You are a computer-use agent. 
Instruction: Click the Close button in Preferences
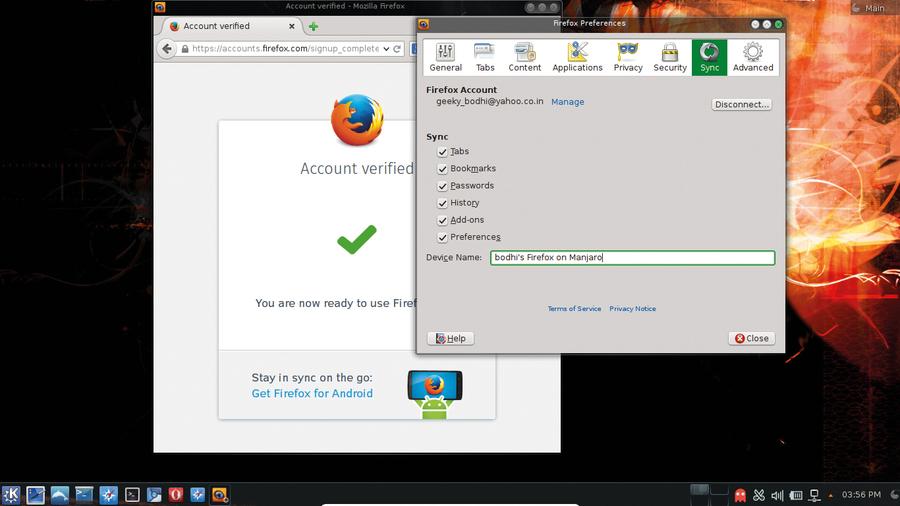click(752, 338)
